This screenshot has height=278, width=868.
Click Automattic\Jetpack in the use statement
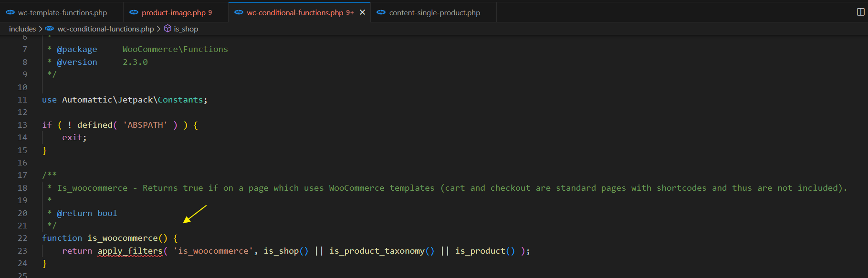pyautogui.click(x=107, y=100)
